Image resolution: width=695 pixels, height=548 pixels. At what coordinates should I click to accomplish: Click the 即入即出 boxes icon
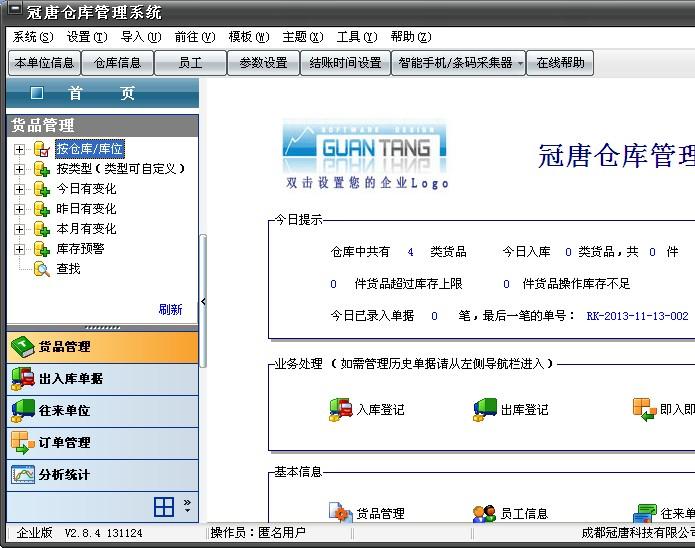point(644,409)
